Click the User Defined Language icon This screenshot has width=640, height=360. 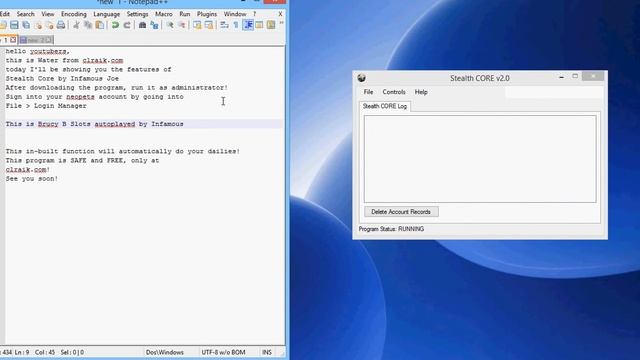pyautogui.click(x=259, y=25)
